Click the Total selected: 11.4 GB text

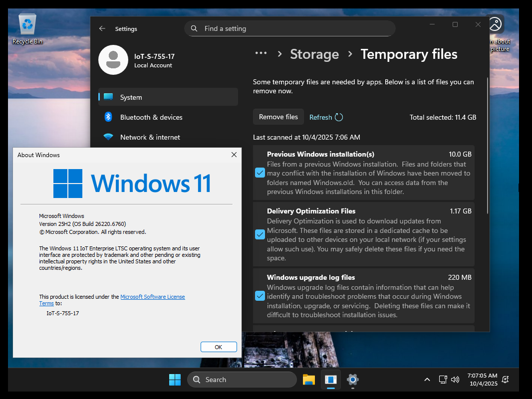[x=443, y=117]
